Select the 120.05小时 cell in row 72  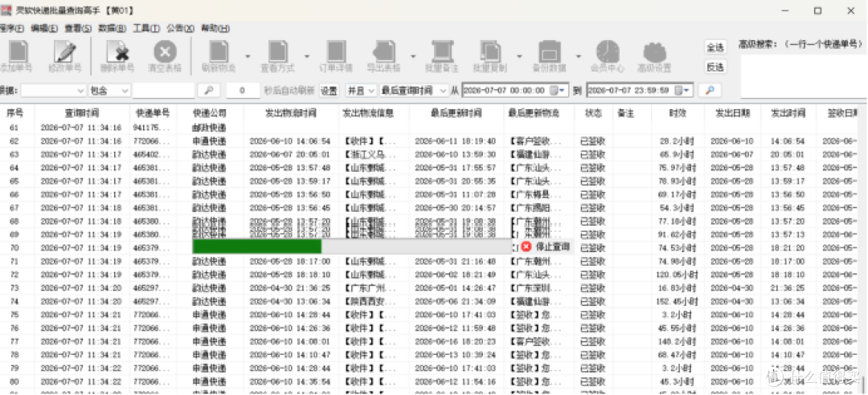click(x=678, y=275)
